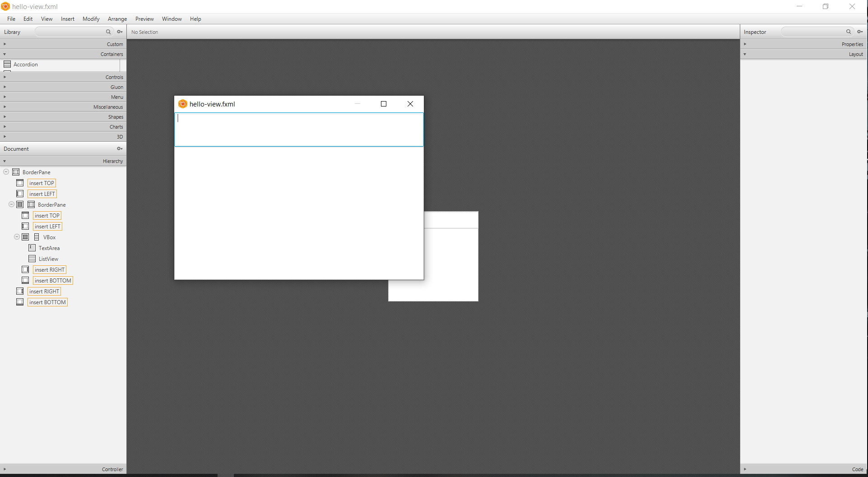This screenshot has width=868, height=477.
Task: Open the Preview menu
Action: point(144,19)
